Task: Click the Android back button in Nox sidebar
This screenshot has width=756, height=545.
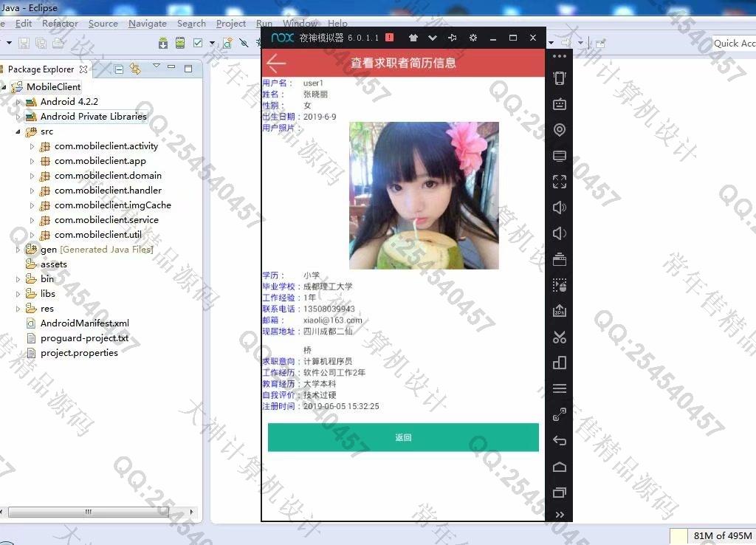Action: (560, 440)
